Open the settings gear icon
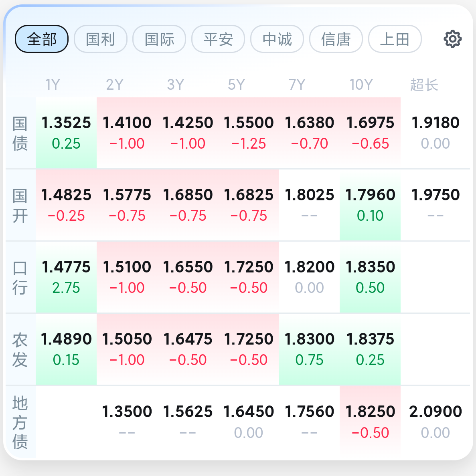This screenshot has height=476, width=476. coord(452,39)
